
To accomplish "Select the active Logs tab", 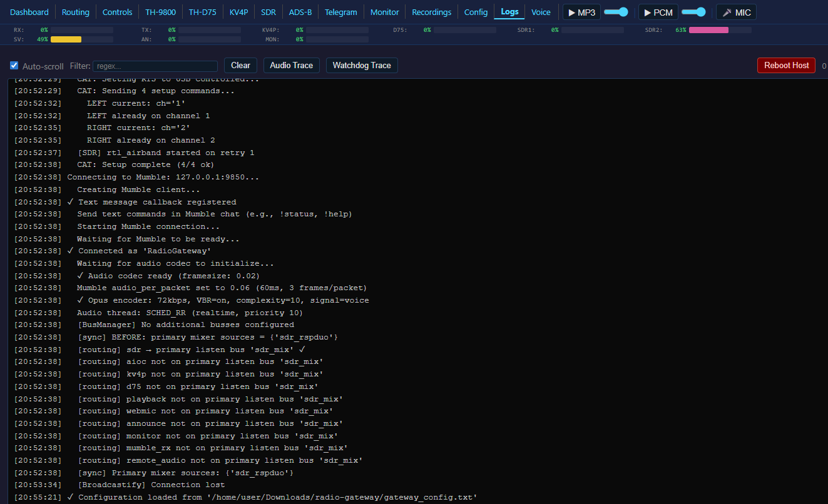I will (x=509, y=12).
